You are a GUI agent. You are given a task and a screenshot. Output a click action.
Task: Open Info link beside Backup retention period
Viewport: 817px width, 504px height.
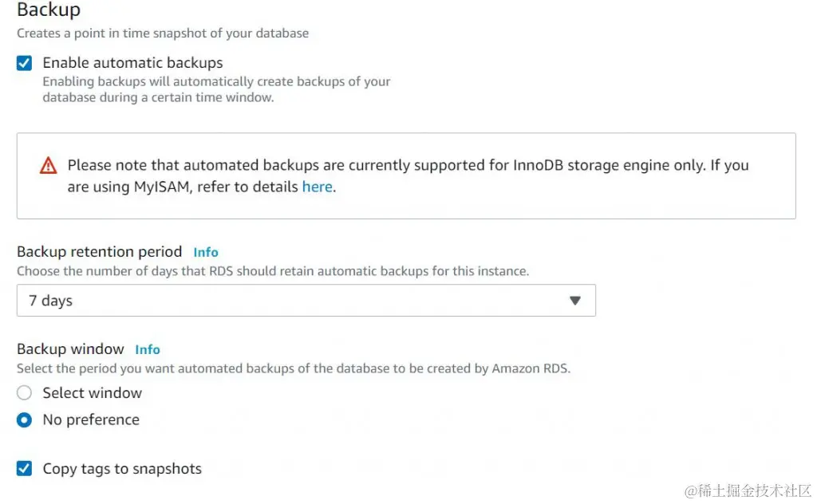206,252
